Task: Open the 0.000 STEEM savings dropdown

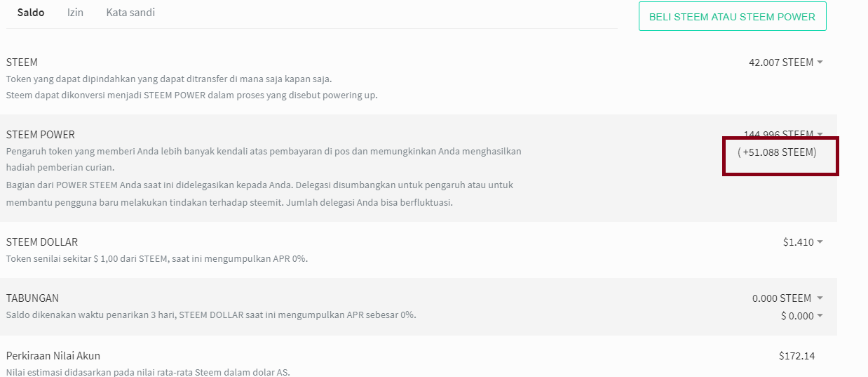Action: coord(787,298)
